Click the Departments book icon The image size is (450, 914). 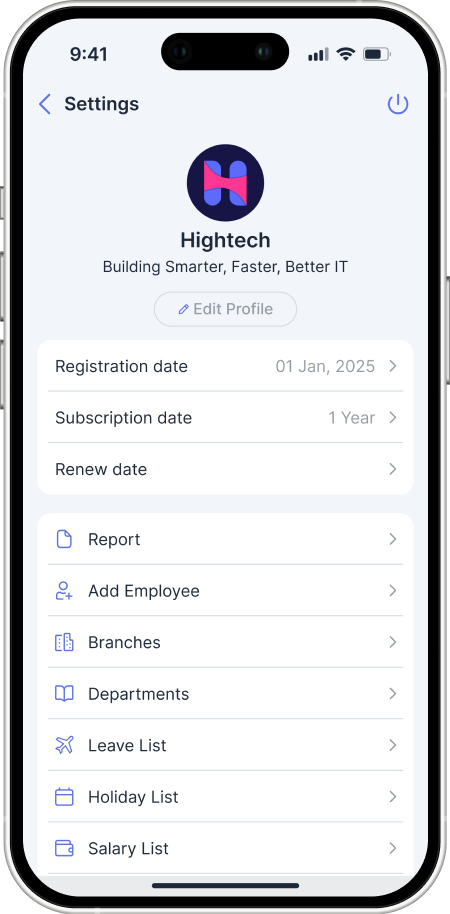tap(64, 694)
